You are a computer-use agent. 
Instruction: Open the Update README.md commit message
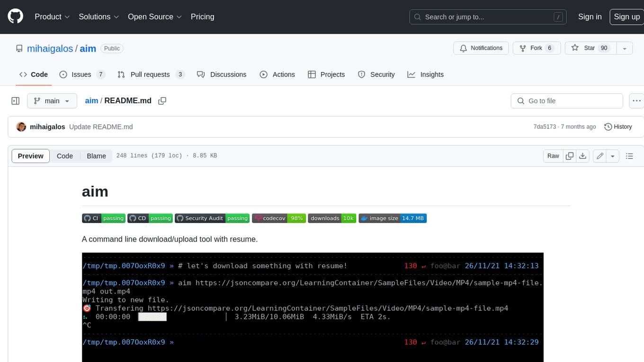(x=101, y=127)
